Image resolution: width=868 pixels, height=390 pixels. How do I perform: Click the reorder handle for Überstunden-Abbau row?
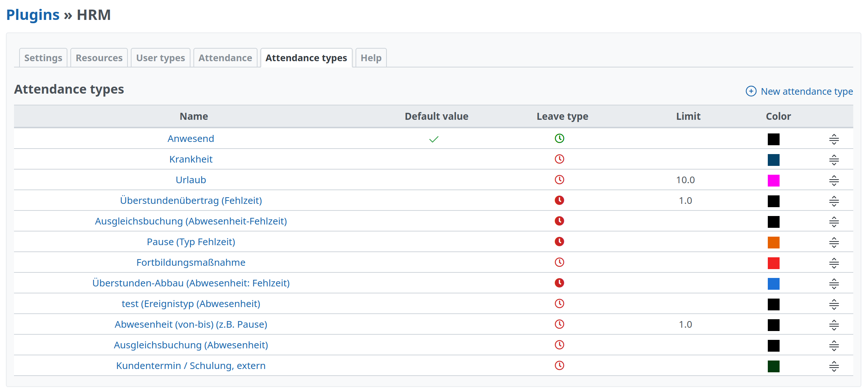(x=834, y=284)
